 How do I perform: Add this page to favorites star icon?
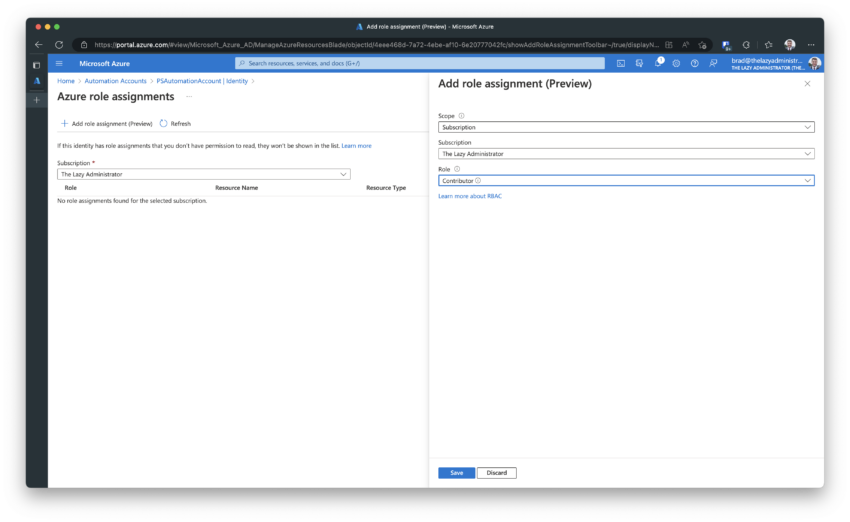703,44
